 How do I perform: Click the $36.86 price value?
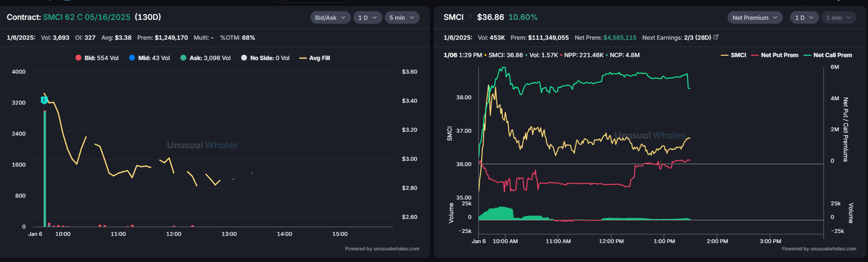[x=490, y=17]
